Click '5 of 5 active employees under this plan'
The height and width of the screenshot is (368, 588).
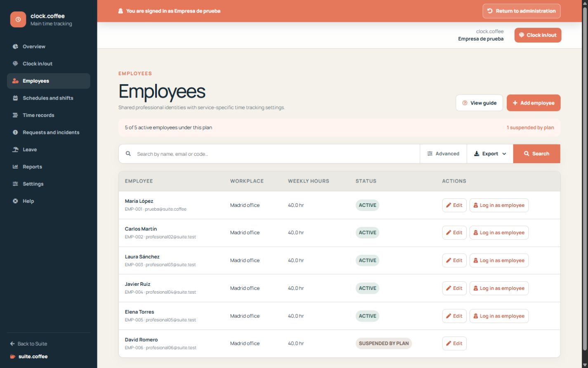tap(168, 128)
